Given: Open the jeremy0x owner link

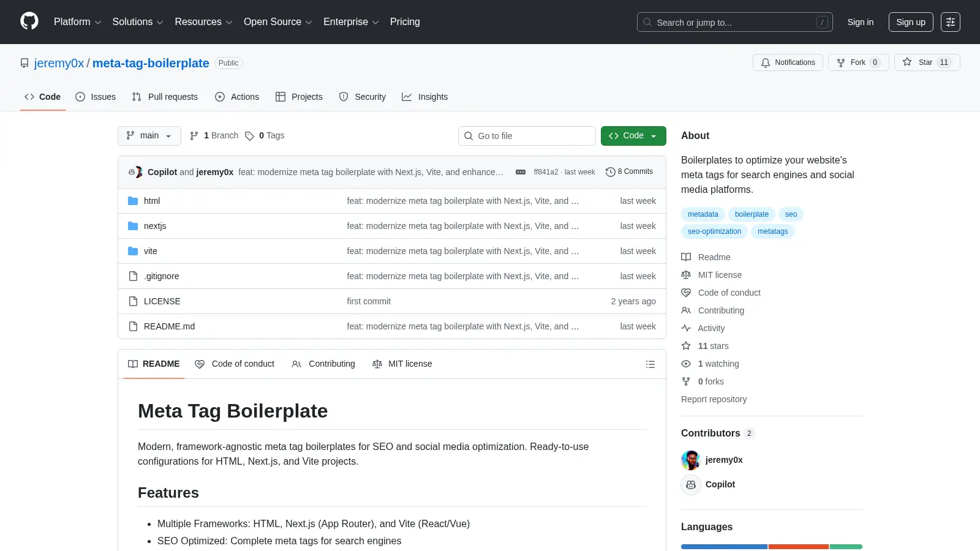Looking at the screenshot, I should (x=59, y=63).
